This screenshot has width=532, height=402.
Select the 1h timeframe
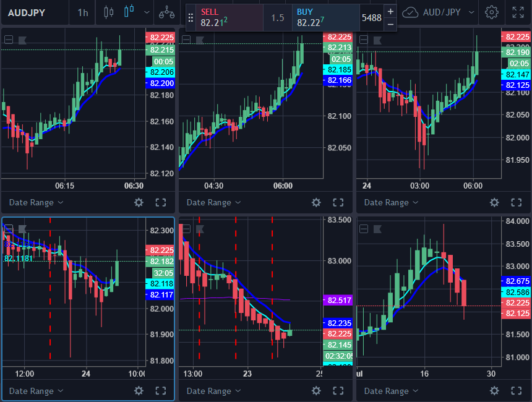[x=83, y=12]
